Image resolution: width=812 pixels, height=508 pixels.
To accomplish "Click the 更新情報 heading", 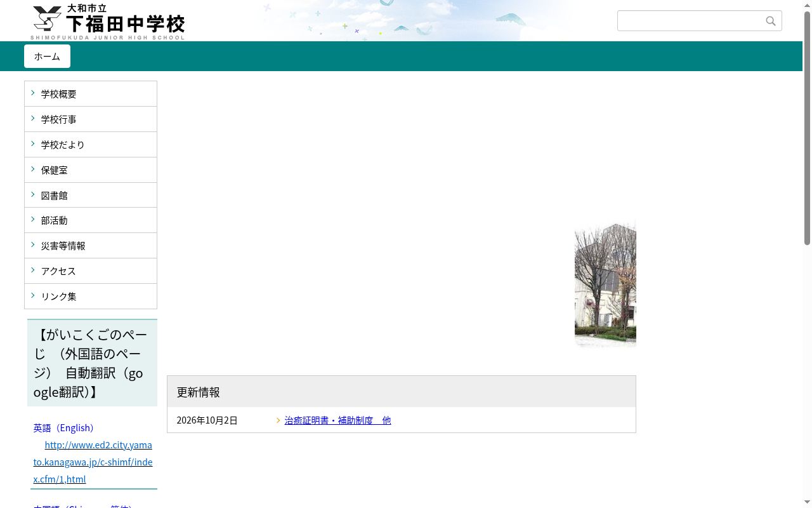I will (x=199, y=392).
